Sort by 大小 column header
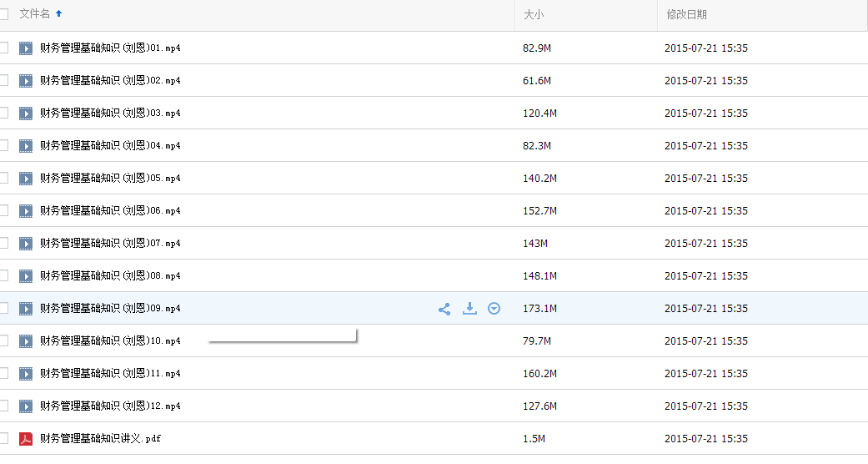Image resolution: width=868 pixels, height=464 pixels. click(534, 15)
